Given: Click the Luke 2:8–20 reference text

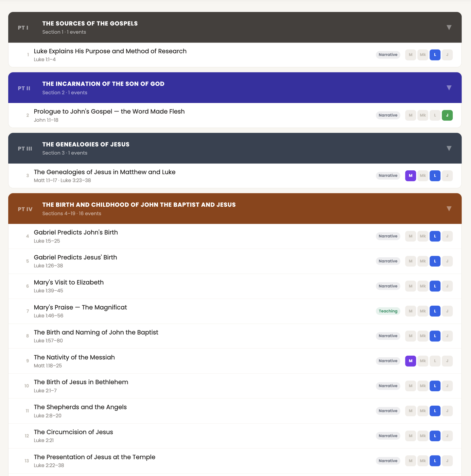Looking at the screenshot, I should 48,415.
